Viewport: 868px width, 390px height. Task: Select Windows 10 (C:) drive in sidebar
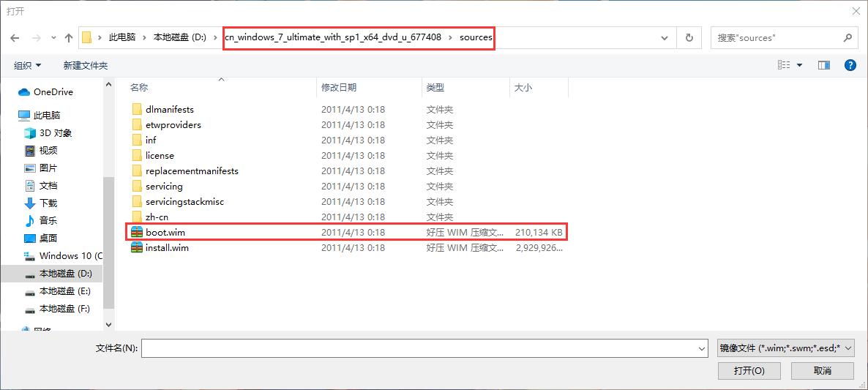[x=64, y=255]
